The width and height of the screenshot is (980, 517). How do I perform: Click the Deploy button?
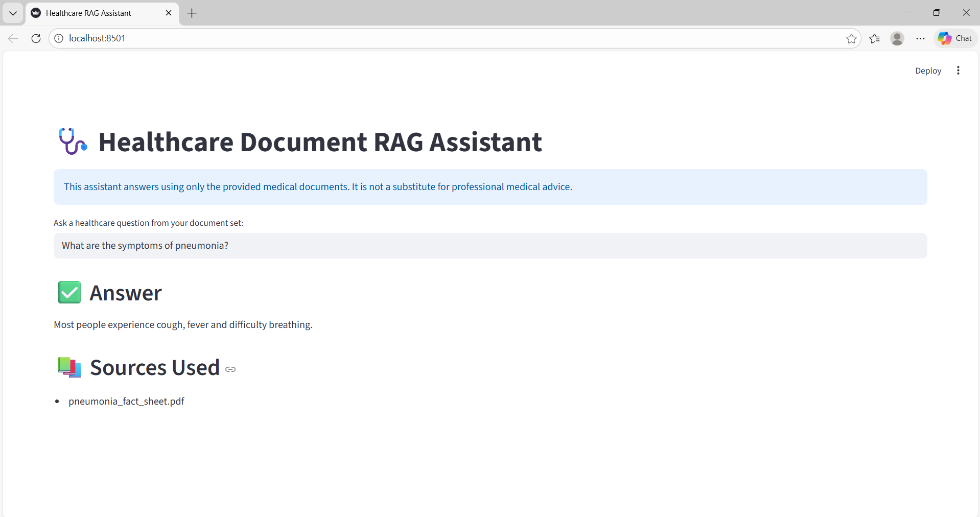point(928,70)
